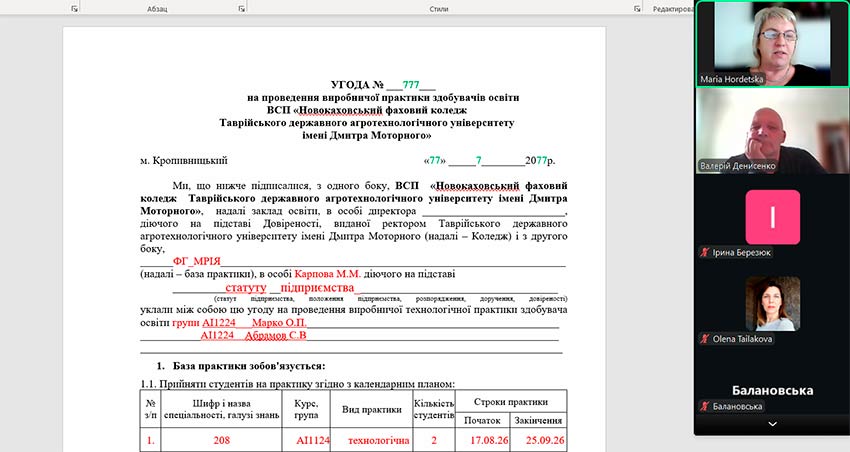The width and height of the screenshot is (850, 452).
Task: Select the pink avatar tile of Ірина Березюк
Action: pos(772,217)
